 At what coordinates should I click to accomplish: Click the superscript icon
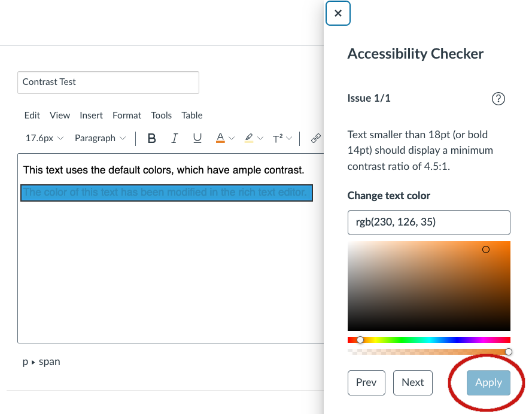coord(278,138)
